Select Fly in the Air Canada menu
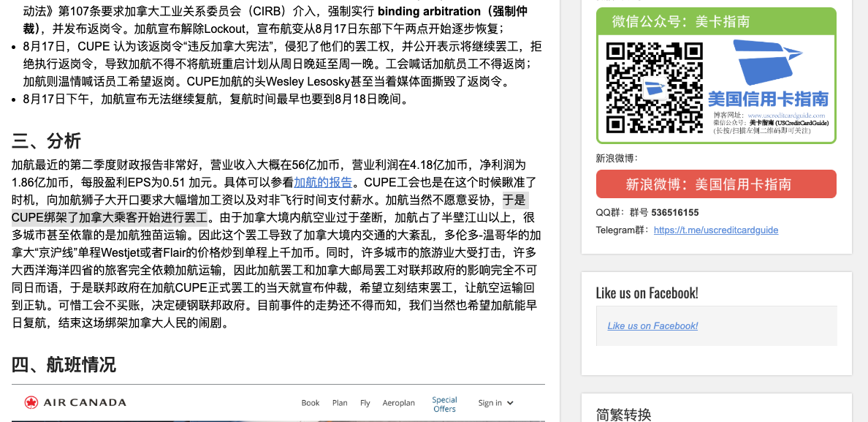This screenshot has height=422, width=868. coord(365,402)
